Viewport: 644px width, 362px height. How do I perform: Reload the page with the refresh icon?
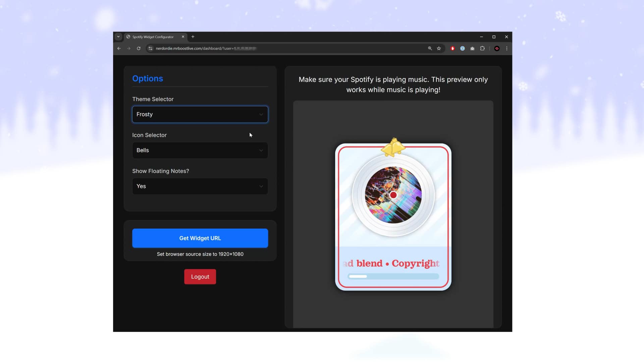click(x=139, y=48)
